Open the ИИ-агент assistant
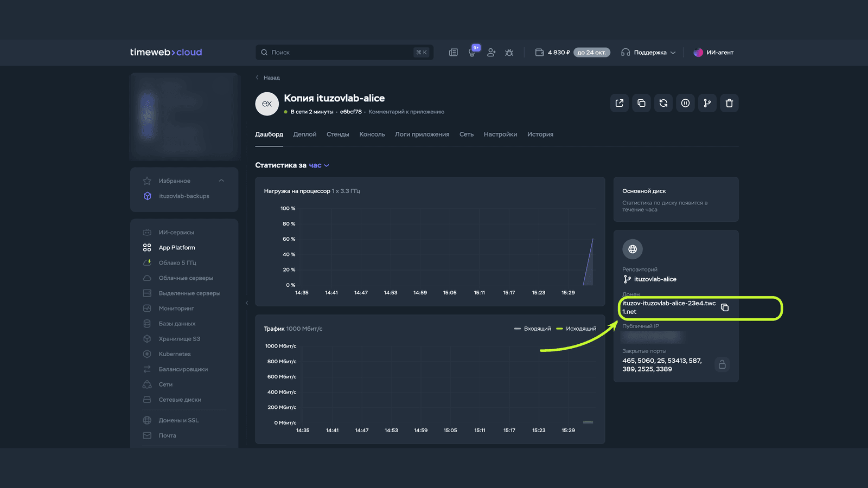The image size is (868, 488). tap(713, 53)
